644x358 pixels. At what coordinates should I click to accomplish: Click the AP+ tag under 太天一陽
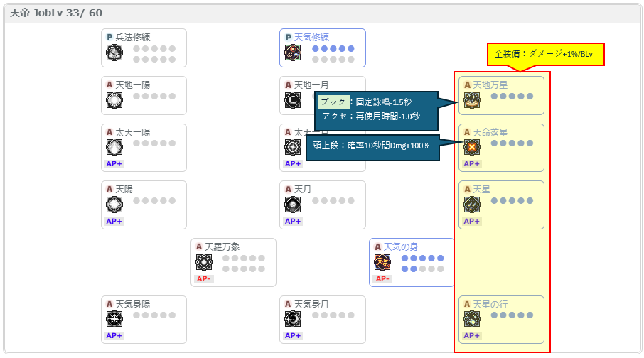point(114,164)
